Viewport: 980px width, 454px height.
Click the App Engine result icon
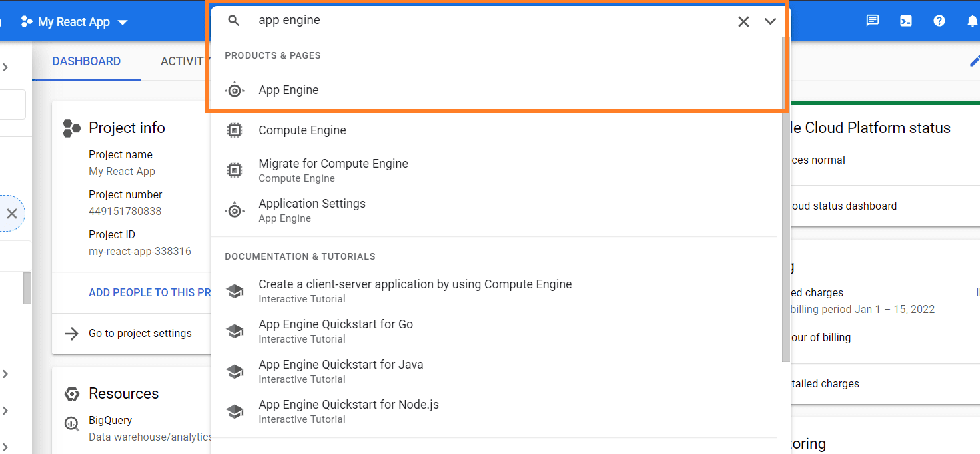235,90
